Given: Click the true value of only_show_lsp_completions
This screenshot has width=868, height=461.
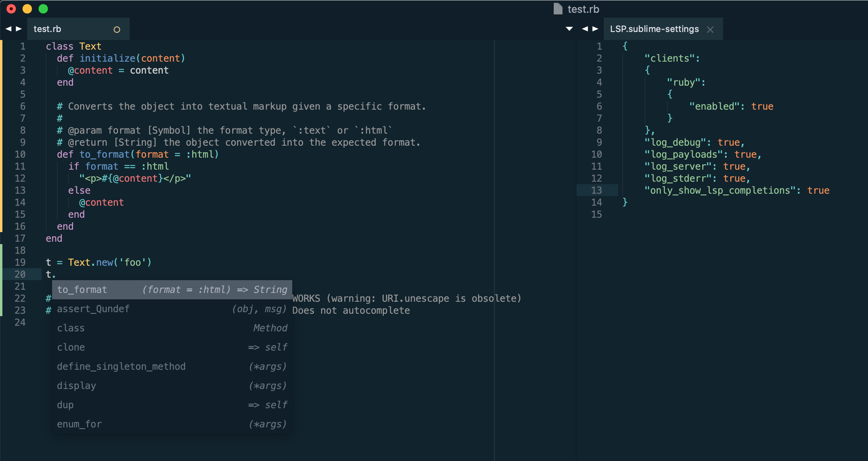Looking at the screenshot, I should pyautogui.click(x=818, y=190).
